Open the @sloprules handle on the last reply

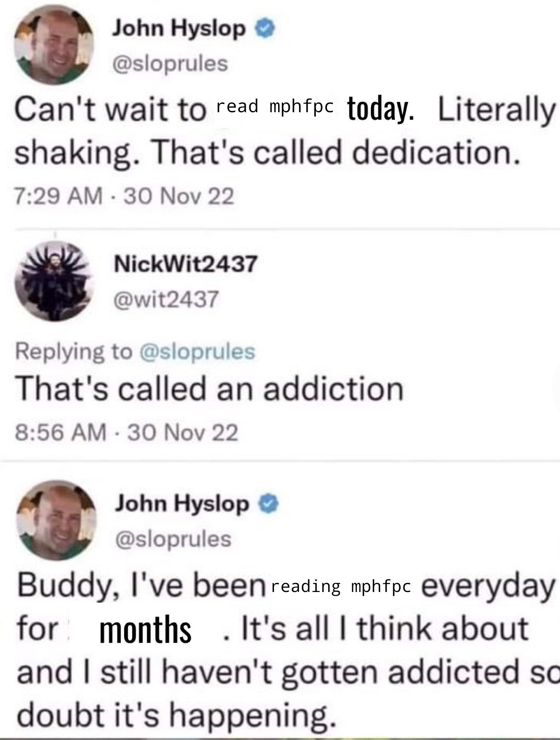coord(173,539)
